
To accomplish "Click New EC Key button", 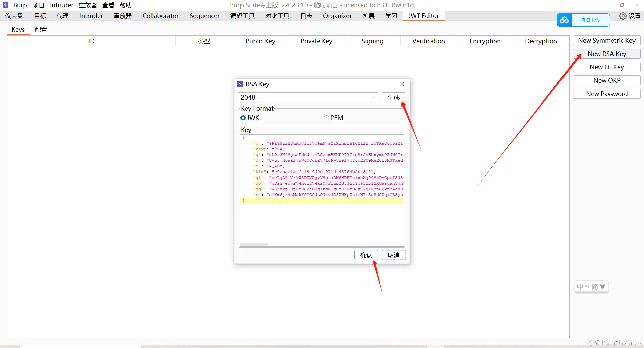I will point(607,67).
